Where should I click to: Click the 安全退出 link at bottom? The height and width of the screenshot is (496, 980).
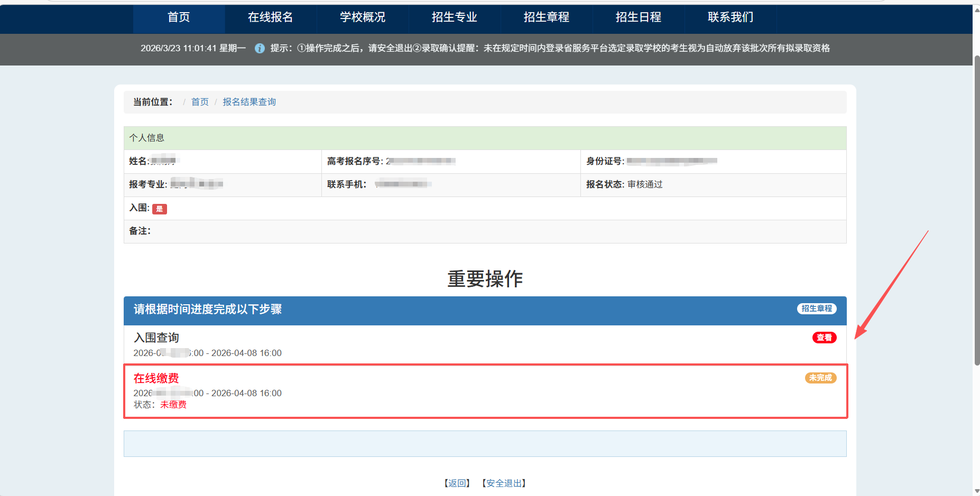(x=504, y=483)
